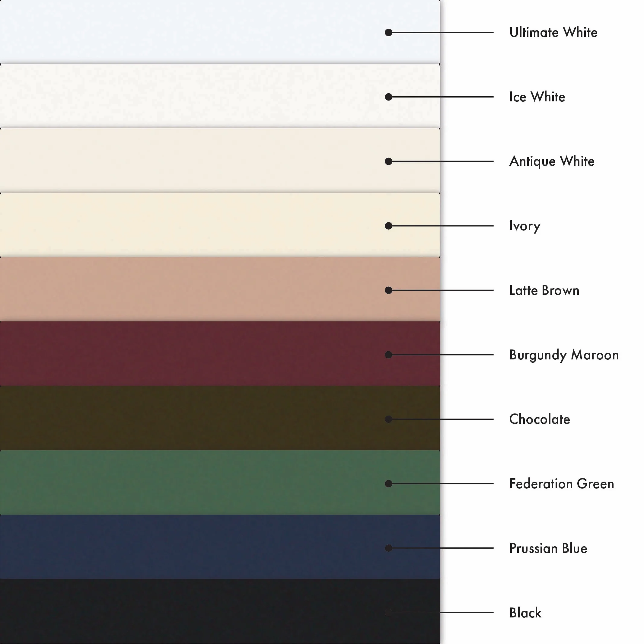Pick the Black color swatch
This screenshot has width=644, height=644.
pyautogui.click(x=220, y=611)
